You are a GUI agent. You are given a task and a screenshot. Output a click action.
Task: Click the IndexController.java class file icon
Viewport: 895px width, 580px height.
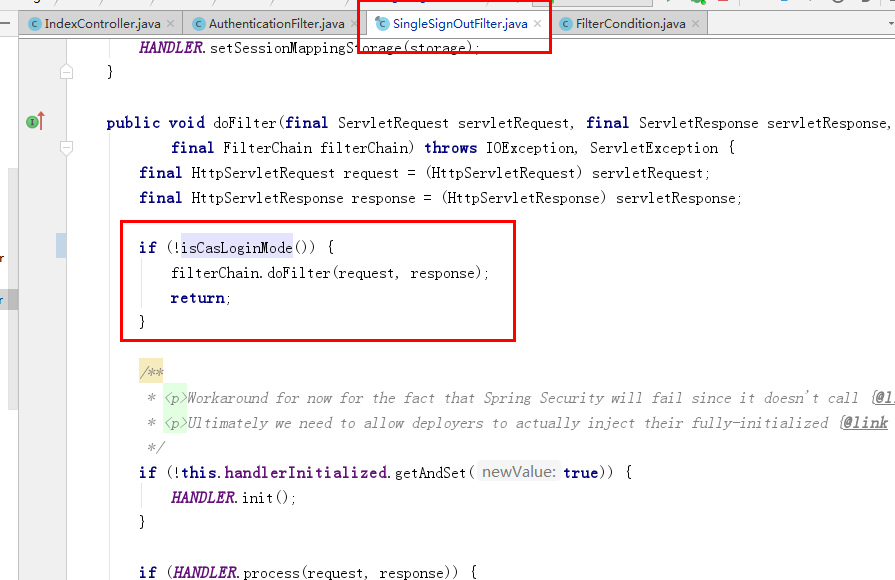click(x=35, y=24)
